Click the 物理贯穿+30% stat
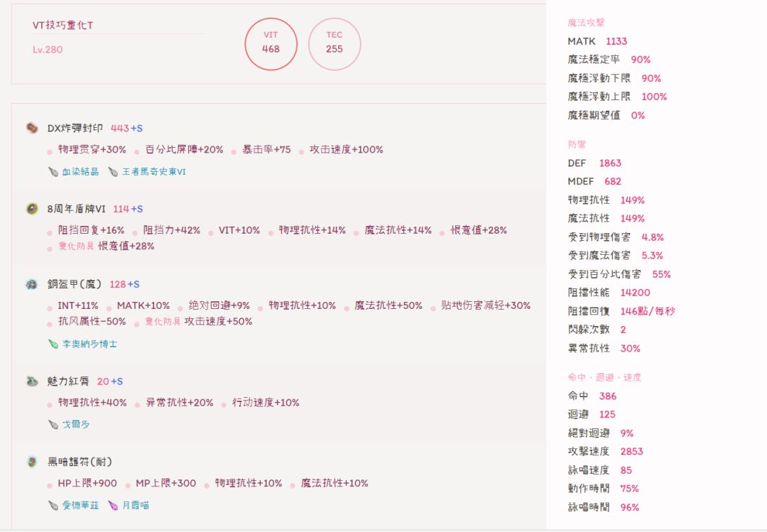Screen dimensions: 767x532 (x=92, y=149)
